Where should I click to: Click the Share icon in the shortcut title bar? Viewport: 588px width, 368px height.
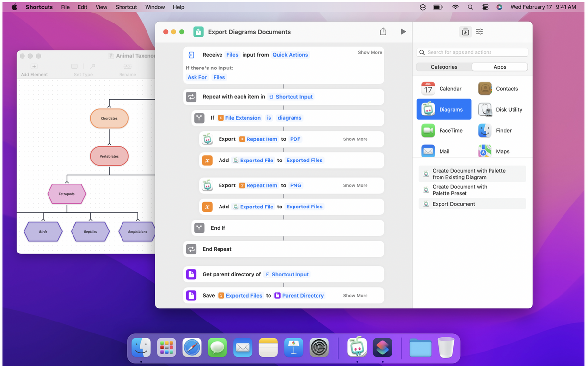(x=383, y=31)
